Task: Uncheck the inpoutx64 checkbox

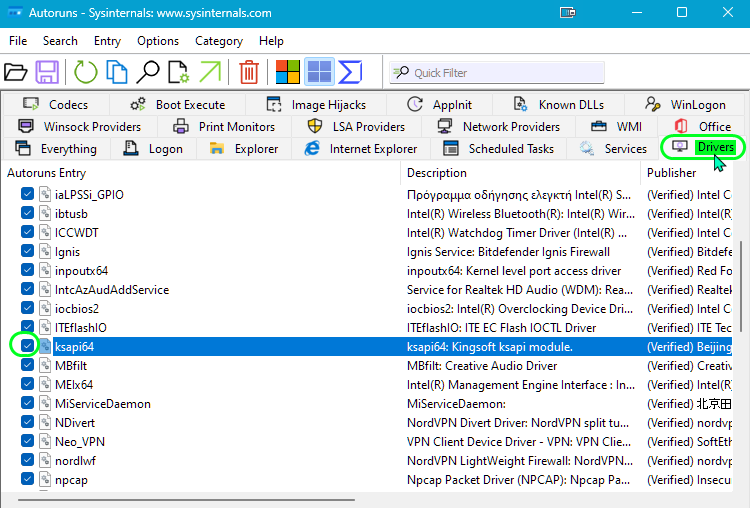Action: (x=27, y=270)
